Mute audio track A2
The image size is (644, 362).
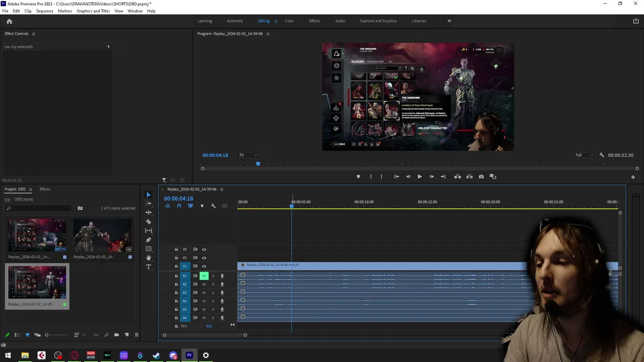tap(204, 284)
